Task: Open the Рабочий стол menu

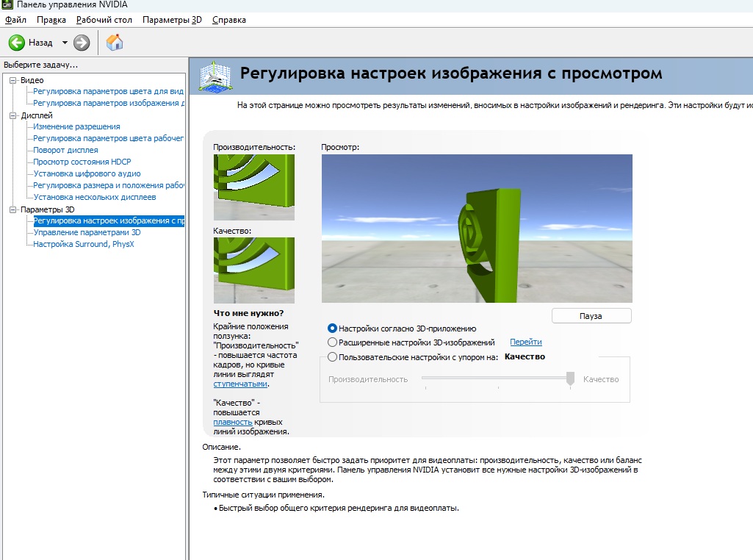Action: click(104, 20)
